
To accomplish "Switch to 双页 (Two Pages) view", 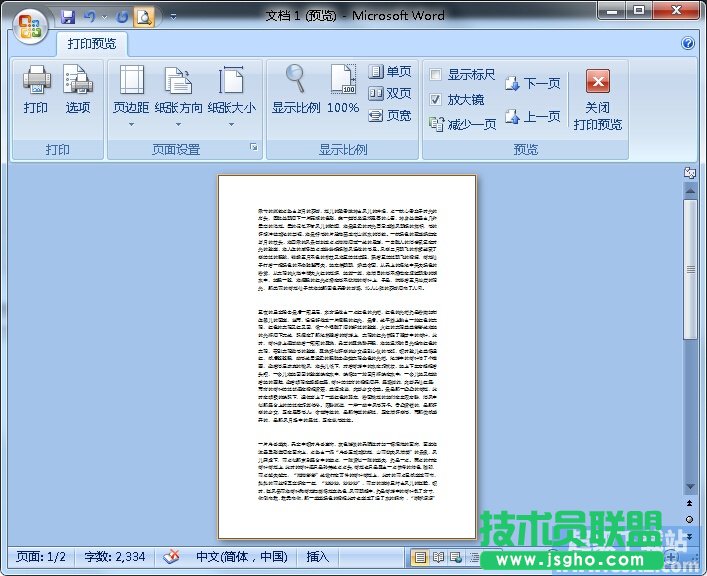I will (x=390, y=93).
